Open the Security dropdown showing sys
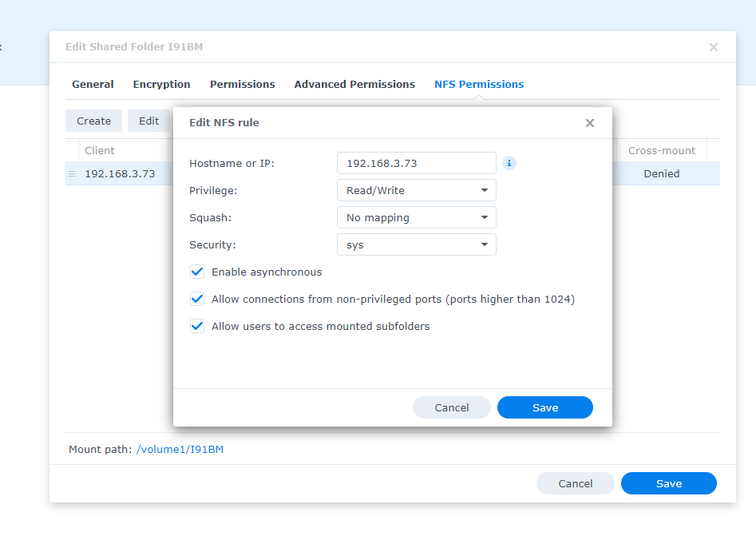 click(416, 244)
